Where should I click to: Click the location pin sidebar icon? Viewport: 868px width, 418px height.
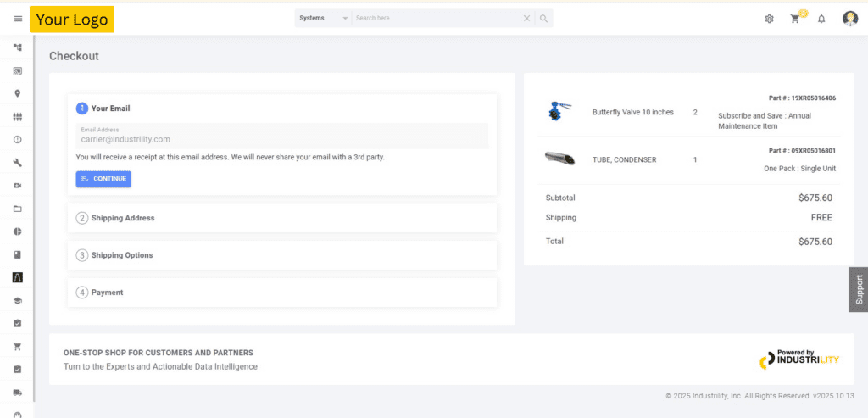pos(18,93)
